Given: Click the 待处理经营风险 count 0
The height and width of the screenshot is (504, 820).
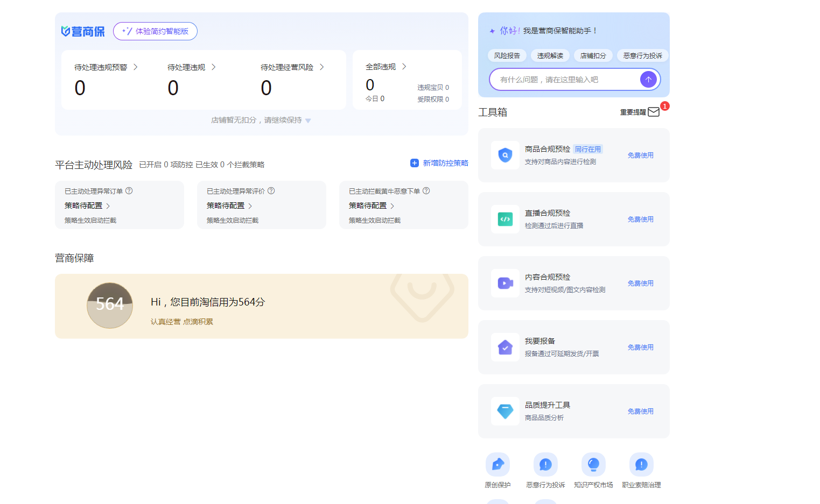Looking at the screenshot, I should point(267,88).
